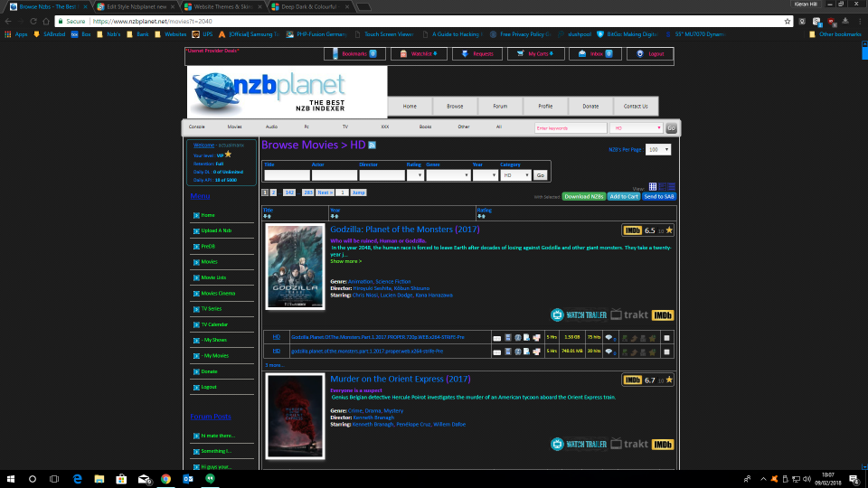Open the IMDb badge next to trakt for Godzilla
The image size is (868, 488).
click(x=663, y=314)
